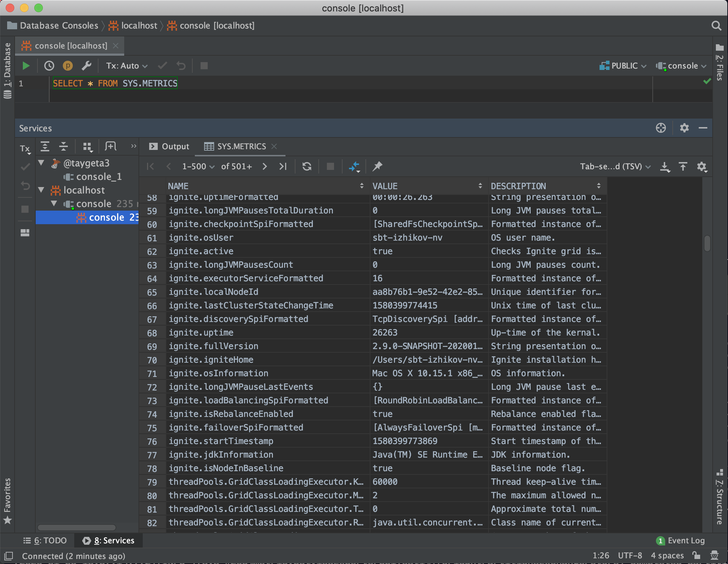
Task: Click localhost in the breadcrumb
Action: point(139,26)
